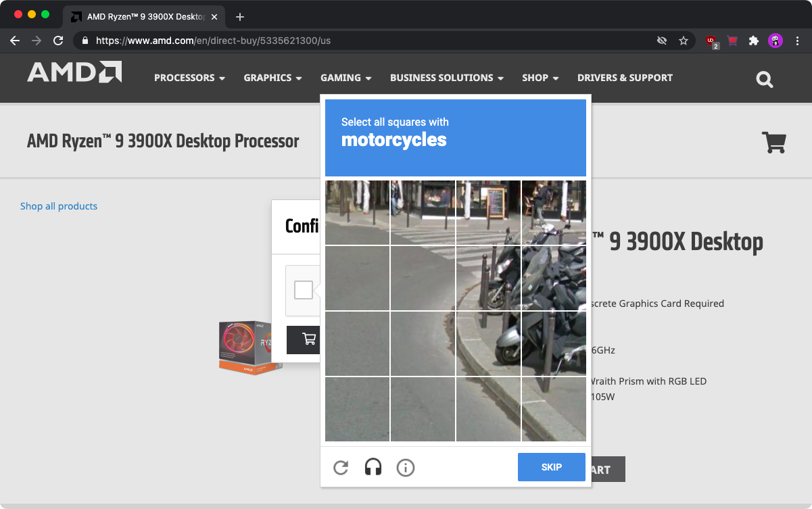This screenshot has height=509, width=812.
Task: Expand the GRAPHICS menu dropdown
Action: (272, 78)
